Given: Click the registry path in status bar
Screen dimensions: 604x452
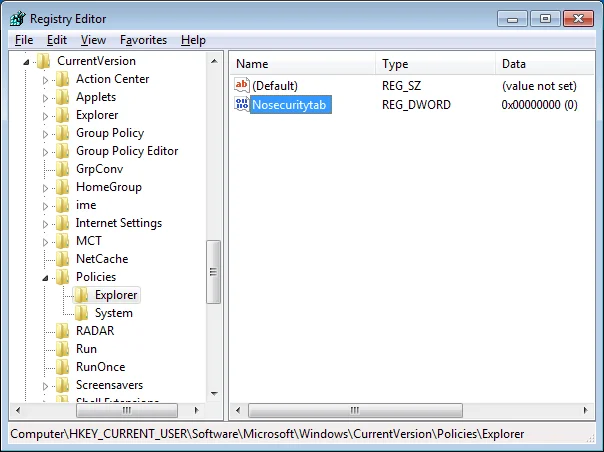Looking at the screenshot, I should (267, 434).
